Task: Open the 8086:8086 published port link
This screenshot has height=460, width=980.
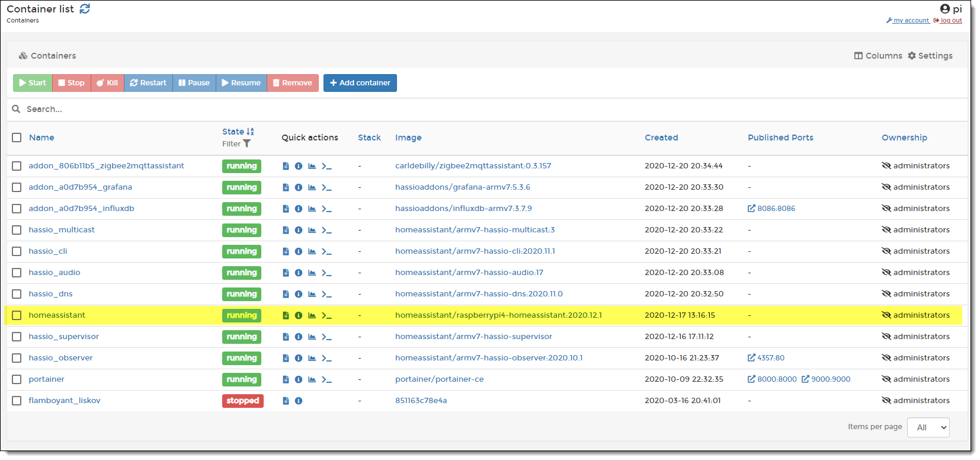Action: point(771,209)
